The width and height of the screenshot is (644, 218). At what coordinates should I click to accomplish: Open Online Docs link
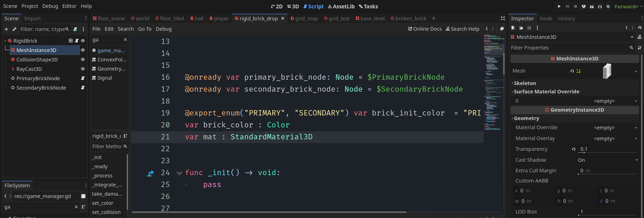click(425, 29)
